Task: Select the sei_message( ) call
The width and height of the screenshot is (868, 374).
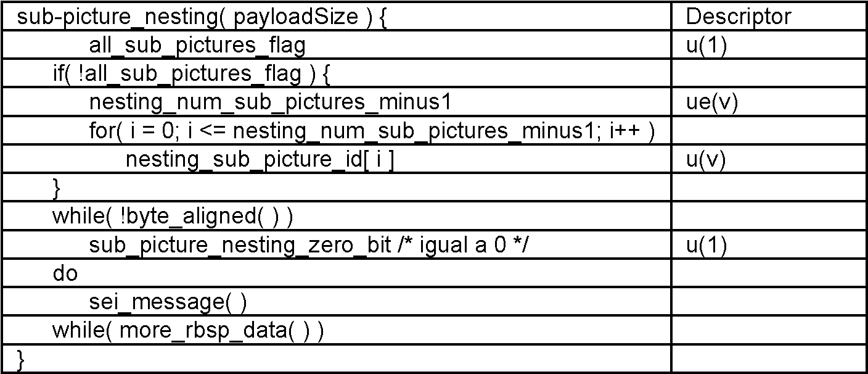Action: 168,302
